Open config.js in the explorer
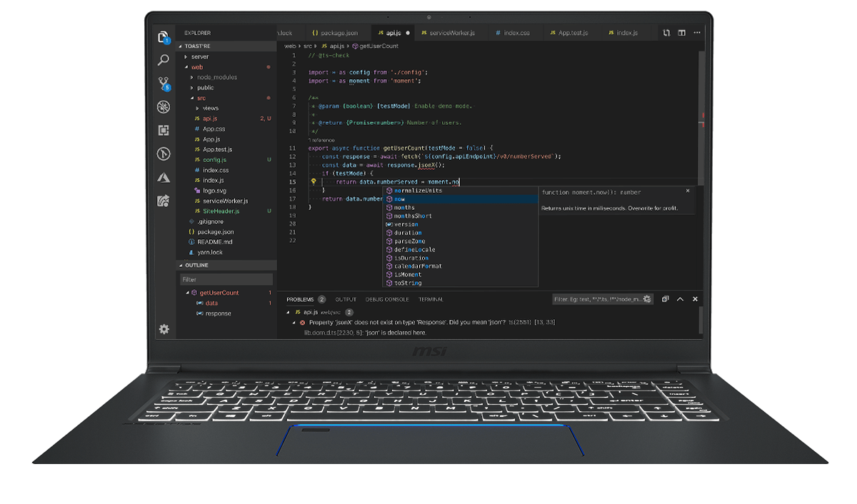Image resolution: width=857 pixels, height=504 pixels. (214, 160)
